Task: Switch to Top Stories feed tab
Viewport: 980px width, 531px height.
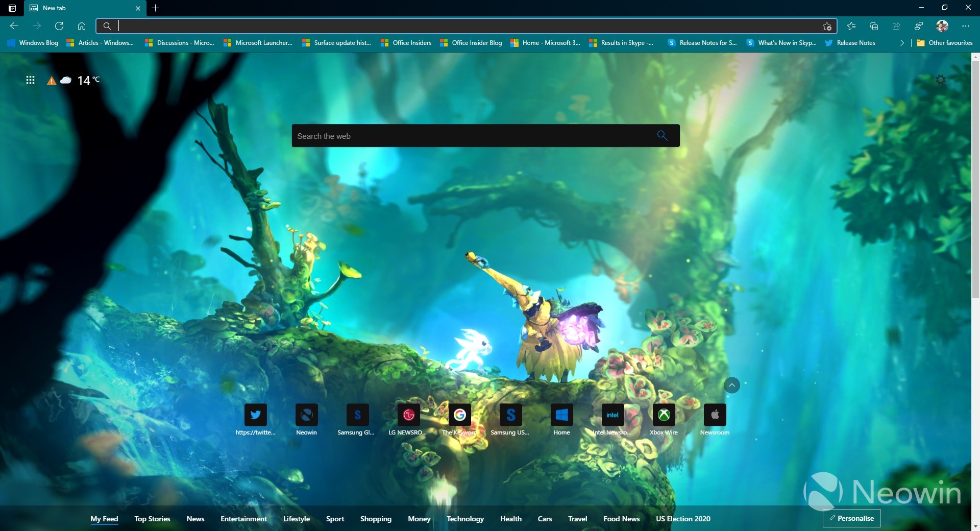Action: (x=152, y=519)
